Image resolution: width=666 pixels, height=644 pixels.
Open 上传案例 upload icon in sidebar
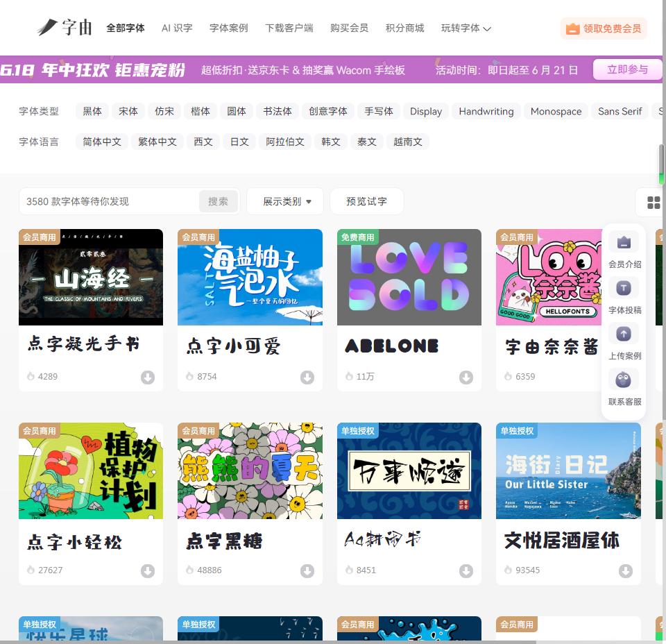click(624, 334)
